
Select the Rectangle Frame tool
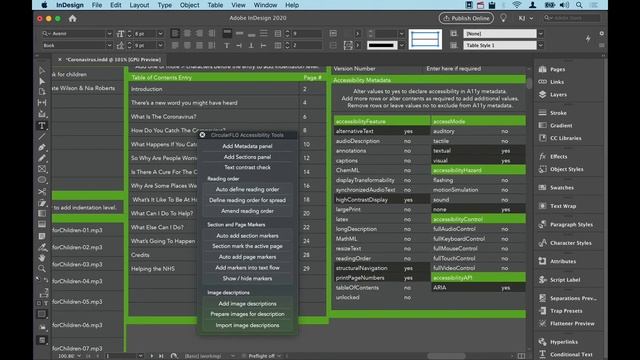coord(42,169)
